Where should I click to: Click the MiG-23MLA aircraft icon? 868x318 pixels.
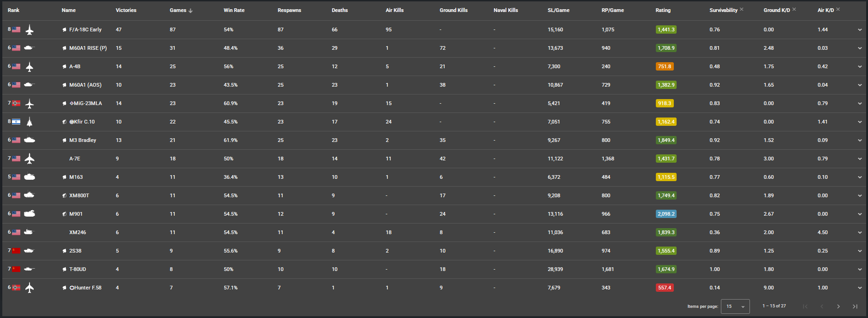click(x=30, y=104)
